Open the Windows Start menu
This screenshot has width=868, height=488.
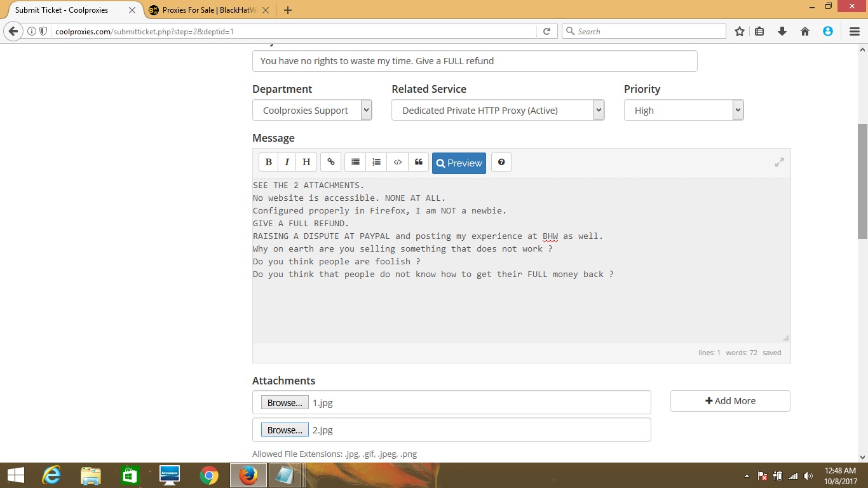pos(16,475)
